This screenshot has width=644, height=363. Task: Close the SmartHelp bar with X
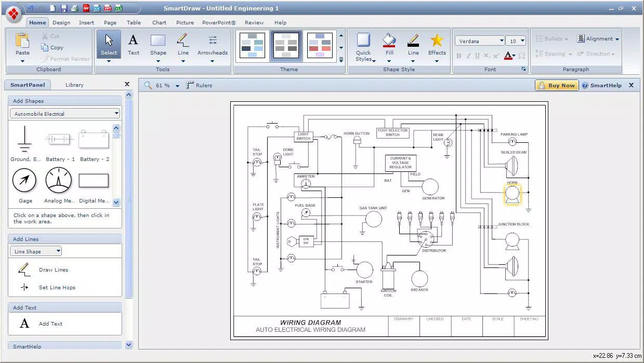click(631, 85)
